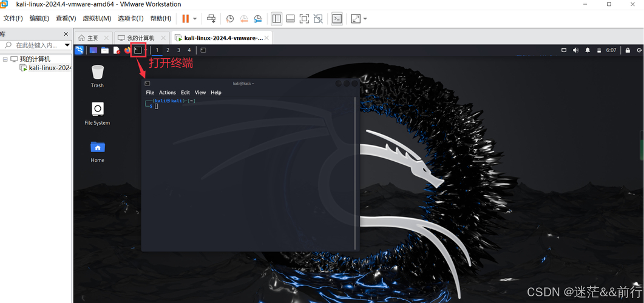644x303 pixels.
Task: Expand the library search filter dropdown arrow
Action: [67, 45]
